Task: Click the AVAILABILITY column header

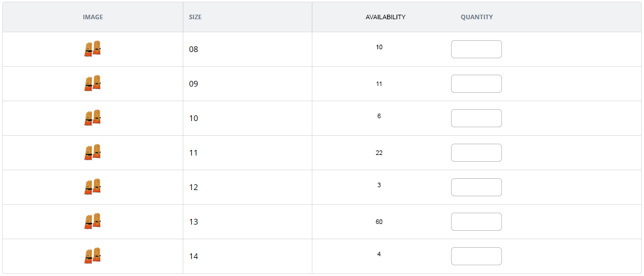Action: pyautogui.click(x=385, y=17)
